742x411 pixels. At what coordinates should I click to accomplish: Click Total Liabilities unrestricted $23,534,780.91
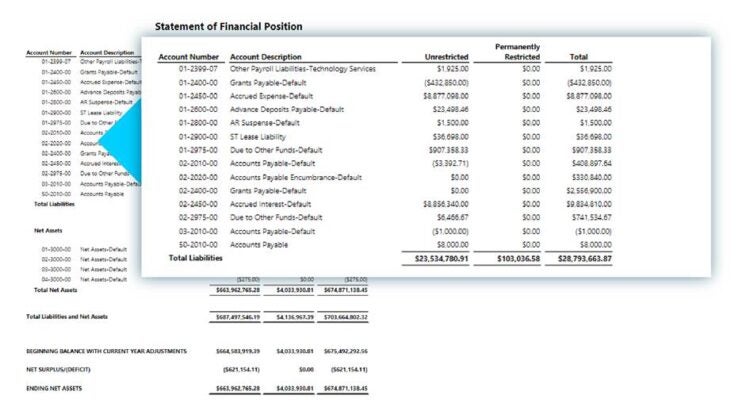click(442, 259)
